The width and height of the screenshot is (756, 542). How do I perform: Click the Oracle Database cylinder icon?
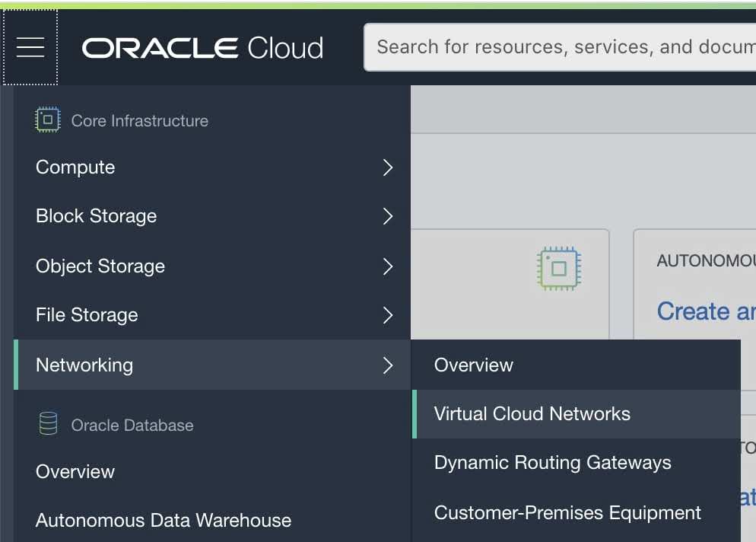[x=48, y=424]
